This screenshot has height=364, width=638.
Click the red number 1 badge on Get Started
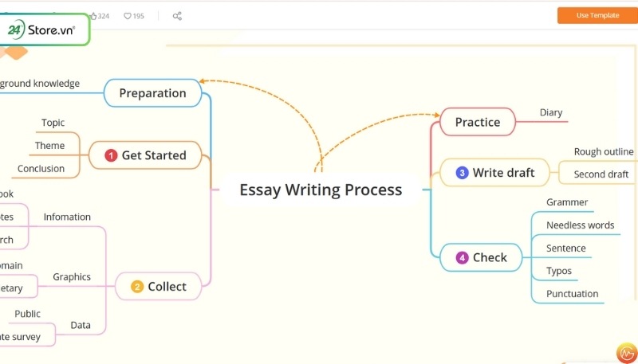click(x=111, y=155)
